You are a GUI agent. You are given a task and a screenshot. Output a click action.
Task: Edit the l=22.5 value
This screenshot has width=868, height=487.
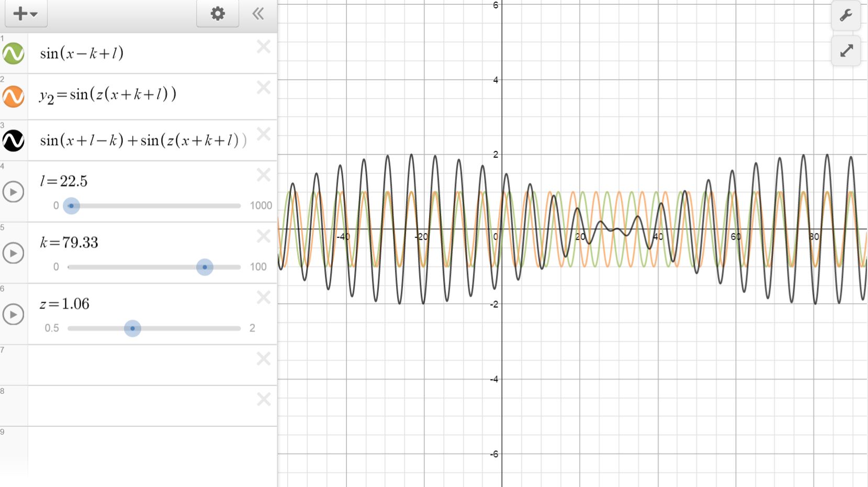pyautogui.click(x=64, y=181)
